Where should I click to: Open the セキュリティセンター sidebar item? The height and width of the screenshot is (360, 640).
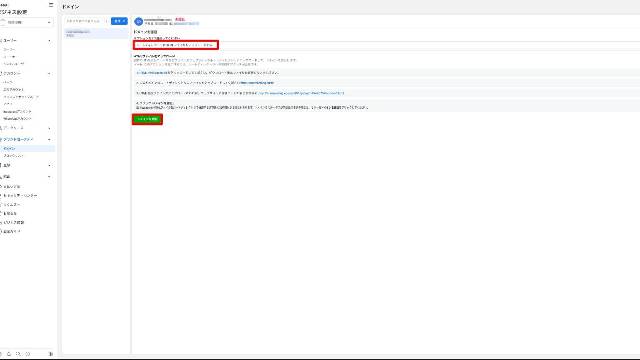pyautogui.click(x=20, y=196)
